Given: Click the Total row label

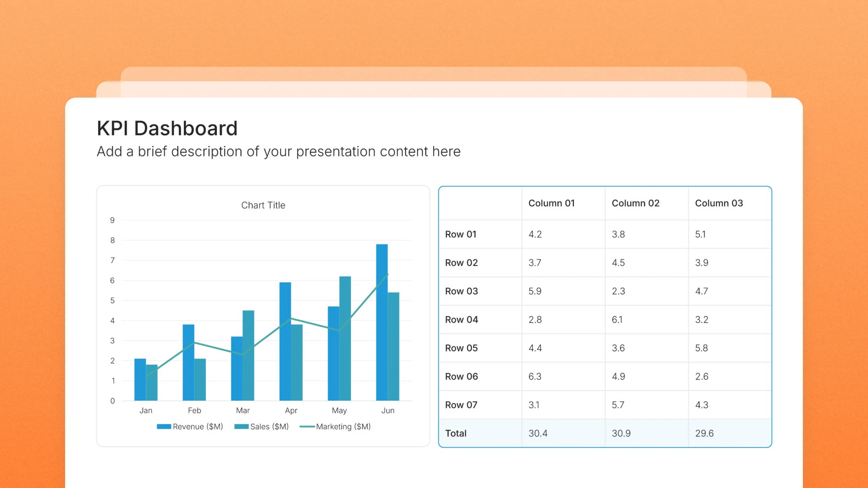Looking at the screenshot, I should click(x=456, y=433).
